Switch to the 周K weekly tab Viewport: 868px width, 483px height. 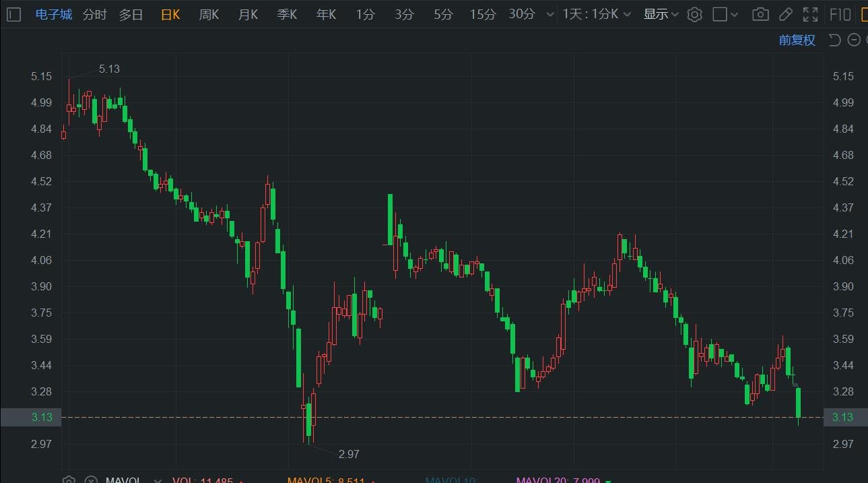pyautogui.click(x=209, y=14)
